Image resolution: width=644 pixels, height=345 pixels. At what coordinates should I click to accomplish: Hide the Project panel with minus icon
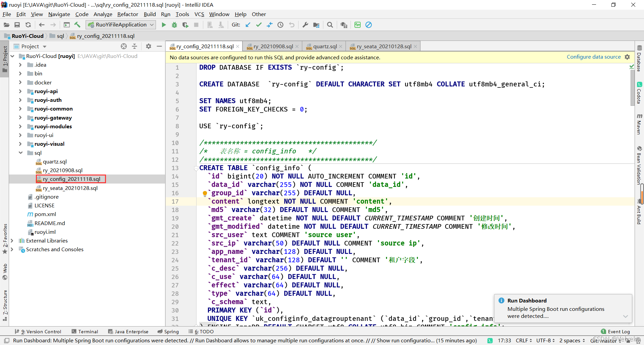159,46
